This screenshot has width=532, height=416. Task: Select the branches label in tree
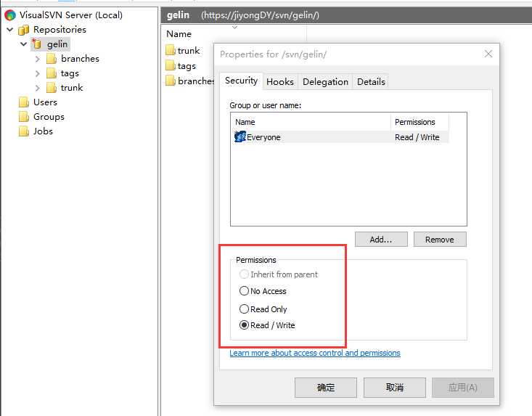tap(80, 59)
